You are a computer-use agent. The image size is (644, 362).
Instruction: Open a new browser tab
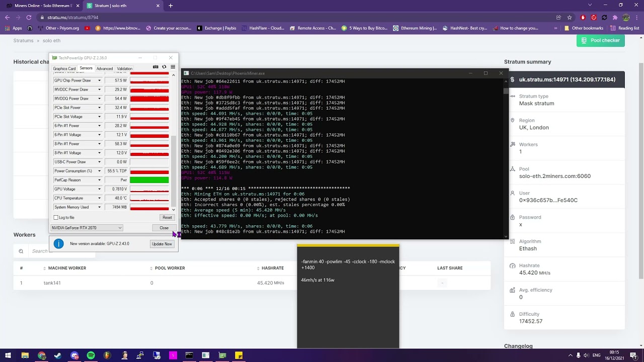click(171, 6)
